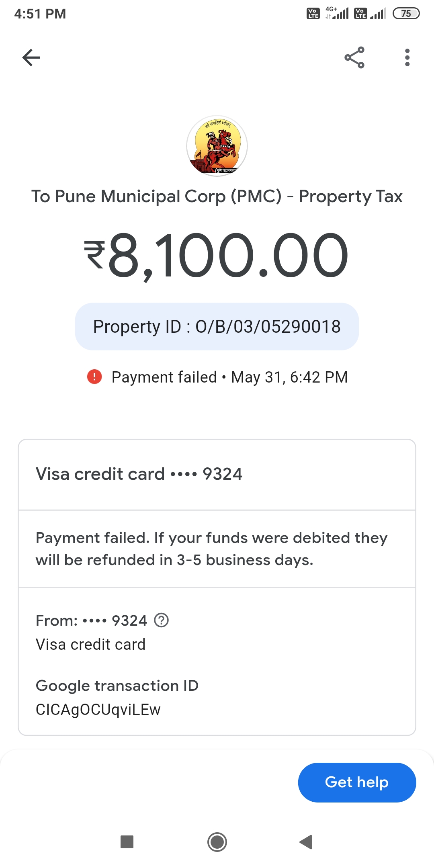Screen dimensions: 434x868
Task: Tap the Pune Municipal Corp logo
Action: (x=217, y=146)
